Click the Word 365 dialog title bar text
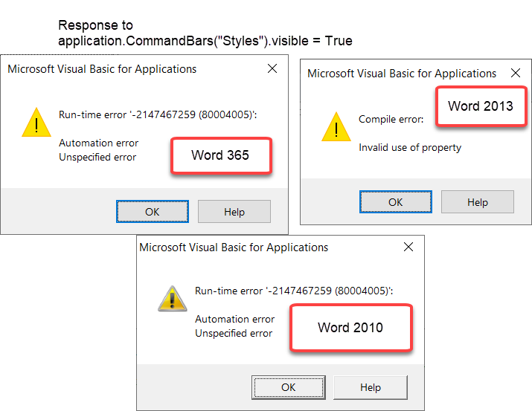532x411 pixels. pyautogui.click(x=102, y=69)
